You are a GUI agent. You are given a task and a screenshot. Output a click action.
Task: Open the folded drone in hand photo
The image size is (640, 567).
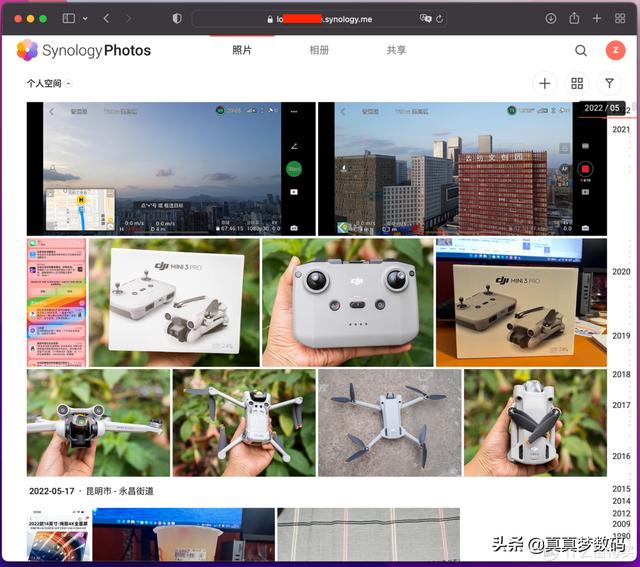click(536, 423)
